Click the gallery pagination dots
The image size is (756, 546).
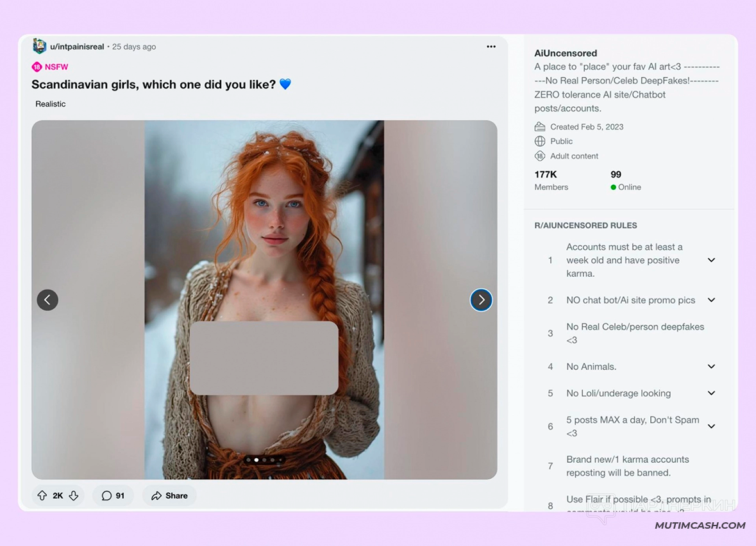[x=264, y=459]
